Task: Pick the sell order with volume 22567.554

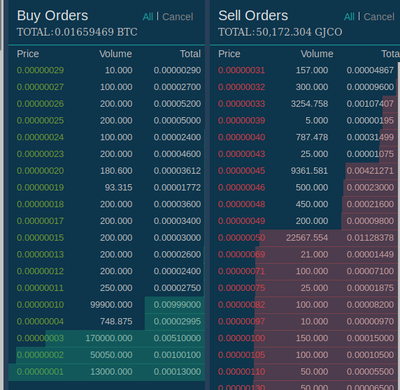Action: tap(305, 238)
